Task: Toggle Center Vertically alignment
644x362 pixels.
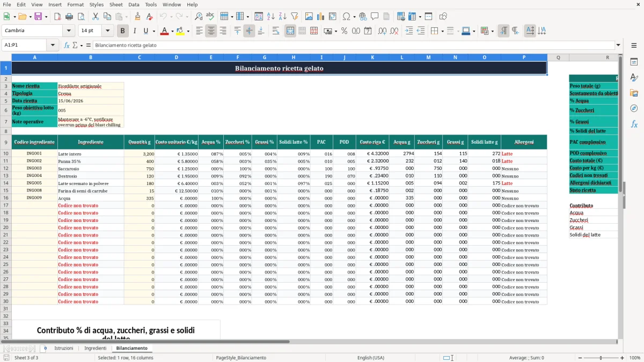Action: (x=249, y=31)
